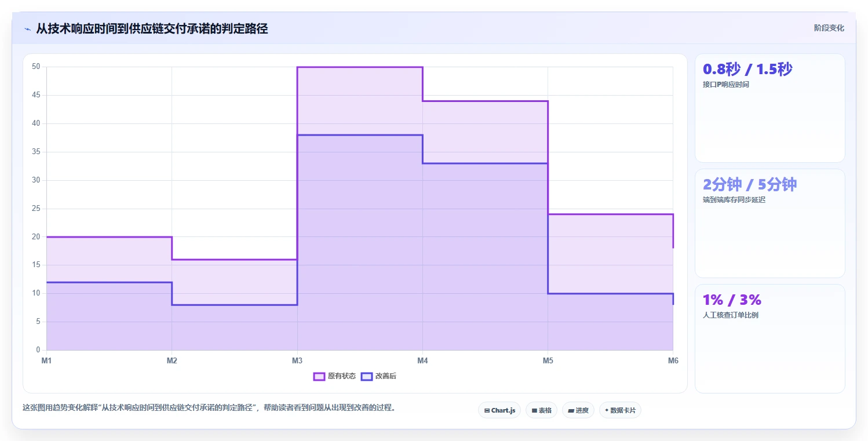This screenshot has height=441, width=868.
Task: Click the M1 label on the x-axis
Action: pyautogui.click(x=46, y=361)
